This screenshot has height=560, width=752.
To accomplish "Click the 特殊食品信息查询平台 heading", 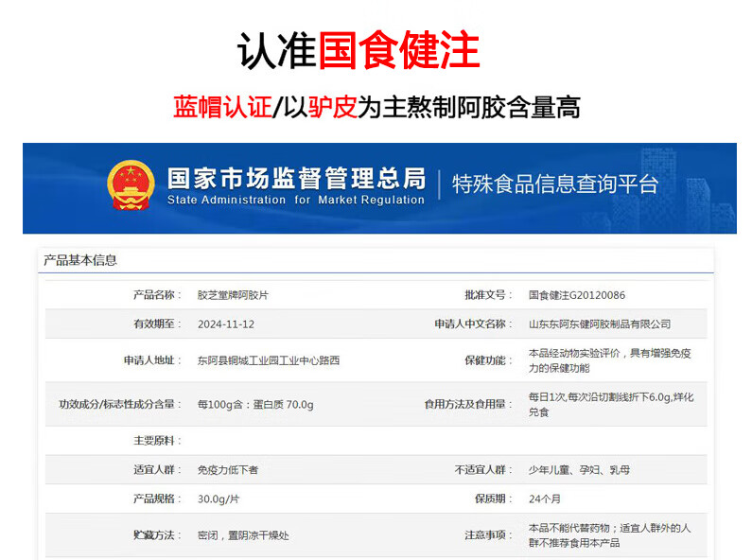I will click(x=555, y=184).
